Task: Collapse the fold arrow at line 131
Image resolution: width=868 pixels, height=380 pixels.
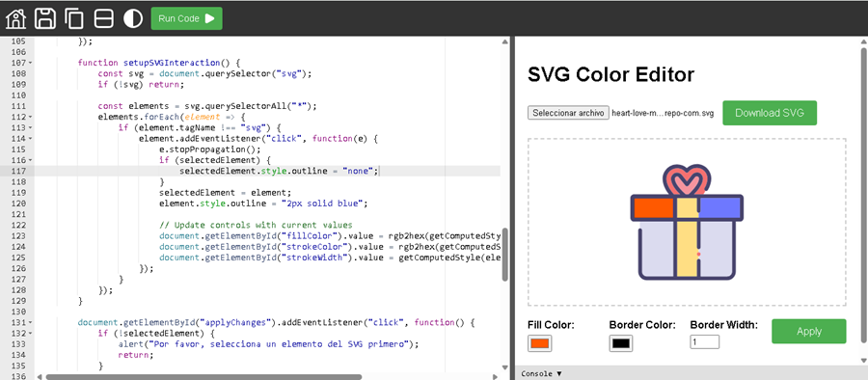Action: [30, 323]
